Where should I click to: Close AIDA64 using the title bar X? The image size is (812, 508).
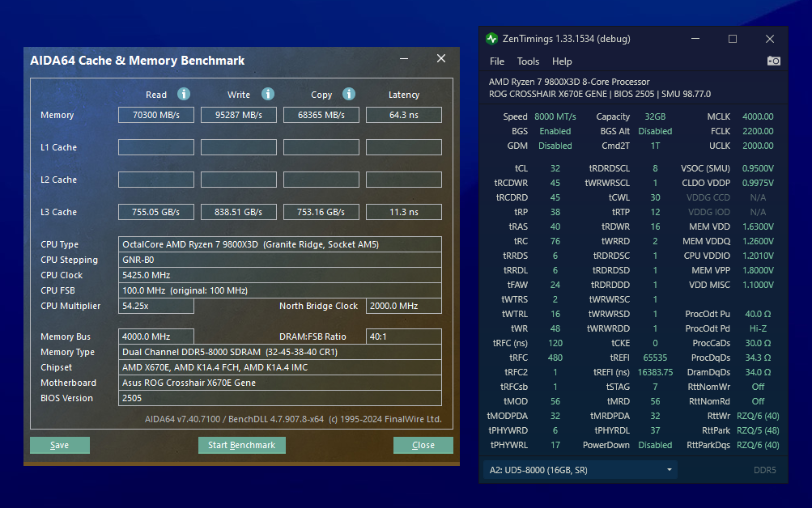point(441,59)
